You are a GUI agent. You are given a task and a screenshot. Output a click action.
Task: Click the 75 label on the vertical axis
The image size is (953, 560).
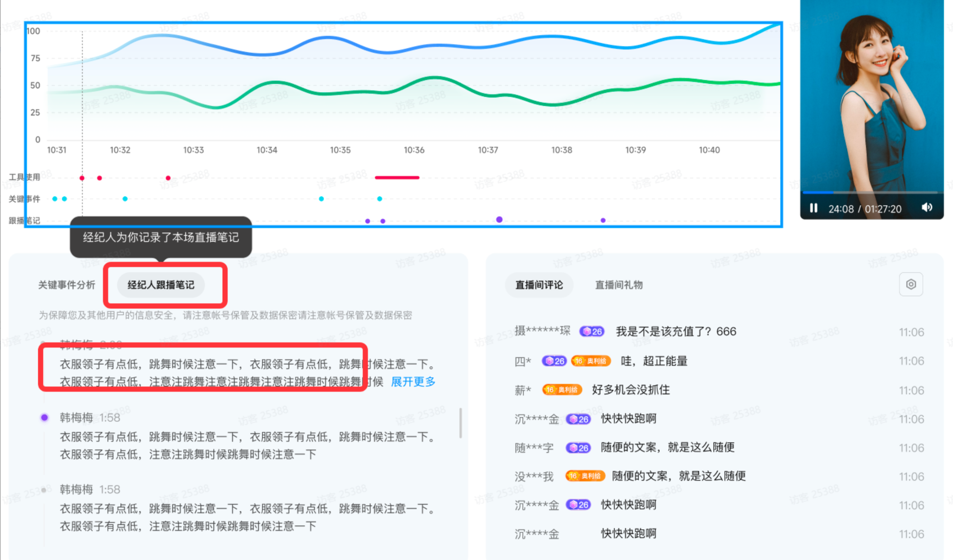(35, 58)
